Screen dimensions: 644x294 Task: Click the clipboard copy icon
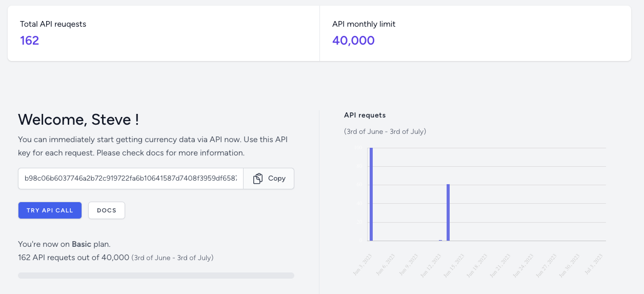coord(258,179)
